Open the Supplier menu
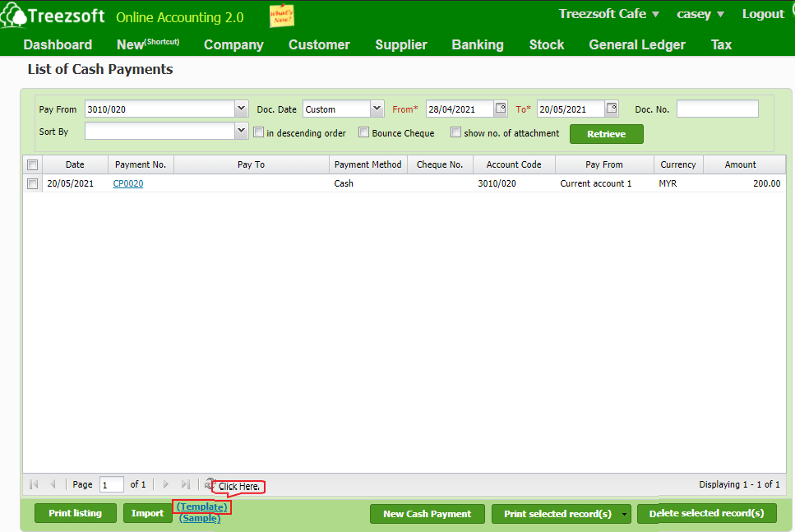795x532 pixels. 401,44
